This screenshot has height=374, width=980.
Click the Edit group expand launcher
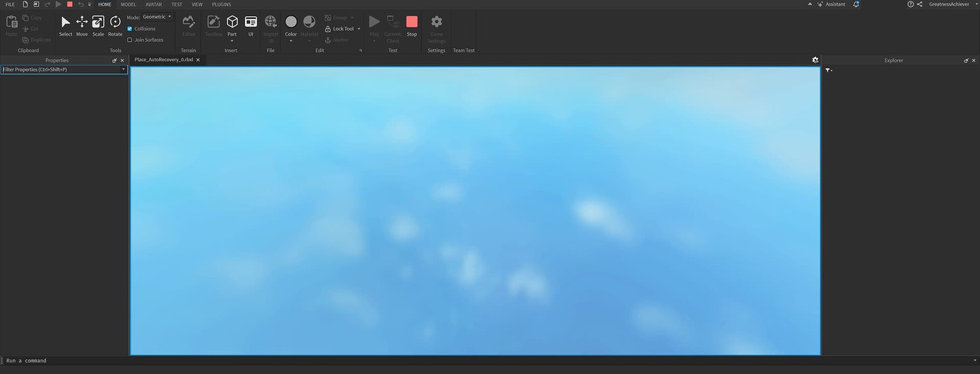(x=361, y=50)
